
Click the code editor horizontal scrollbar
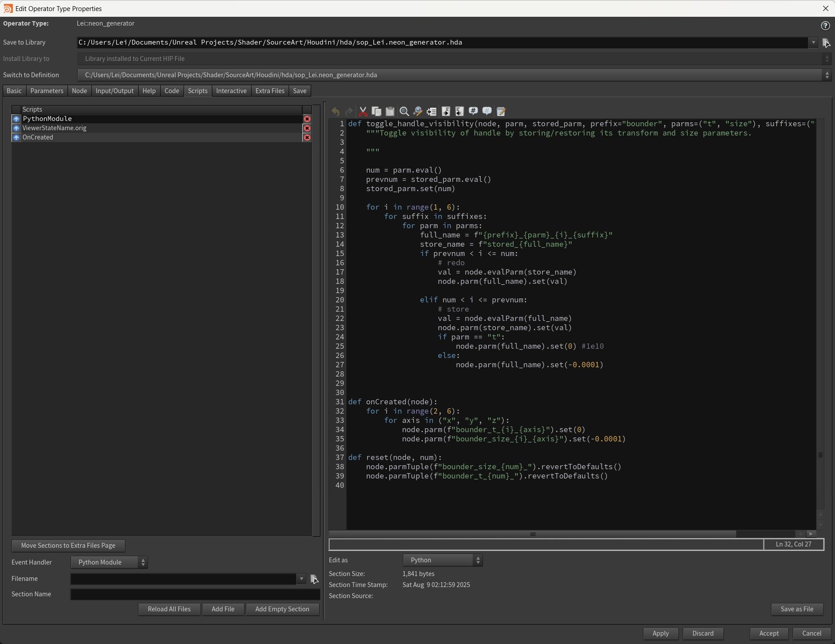(x=533, y=534)
